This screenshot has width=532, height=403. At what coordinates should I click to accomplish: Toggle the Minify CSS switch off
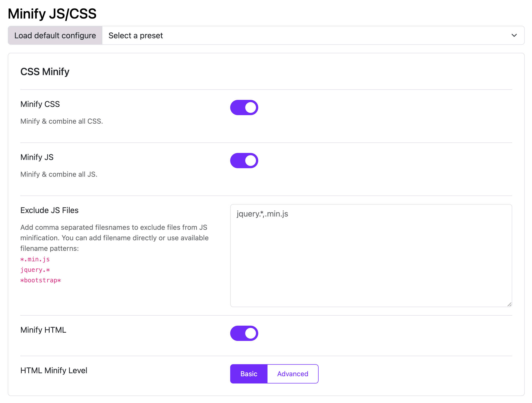pyautogui.click(x=244, y=108)
